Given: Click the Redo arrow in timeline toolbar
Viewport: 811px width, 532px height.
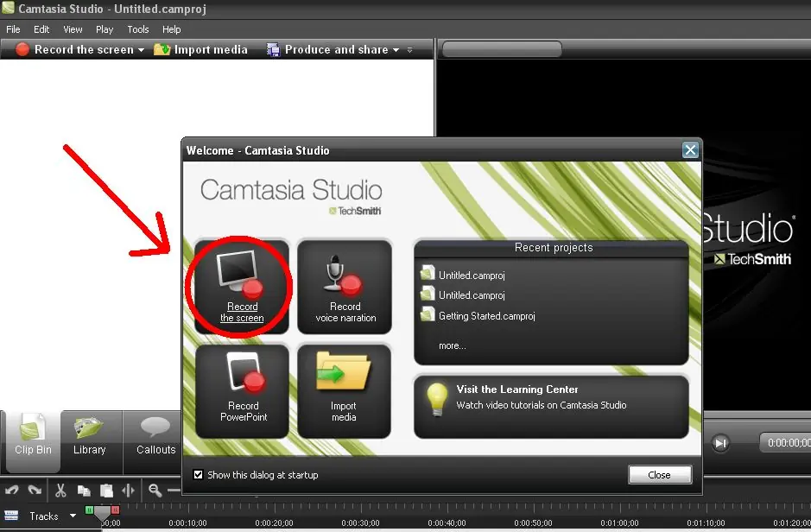Looking at the screenshot, I should 35,490.
